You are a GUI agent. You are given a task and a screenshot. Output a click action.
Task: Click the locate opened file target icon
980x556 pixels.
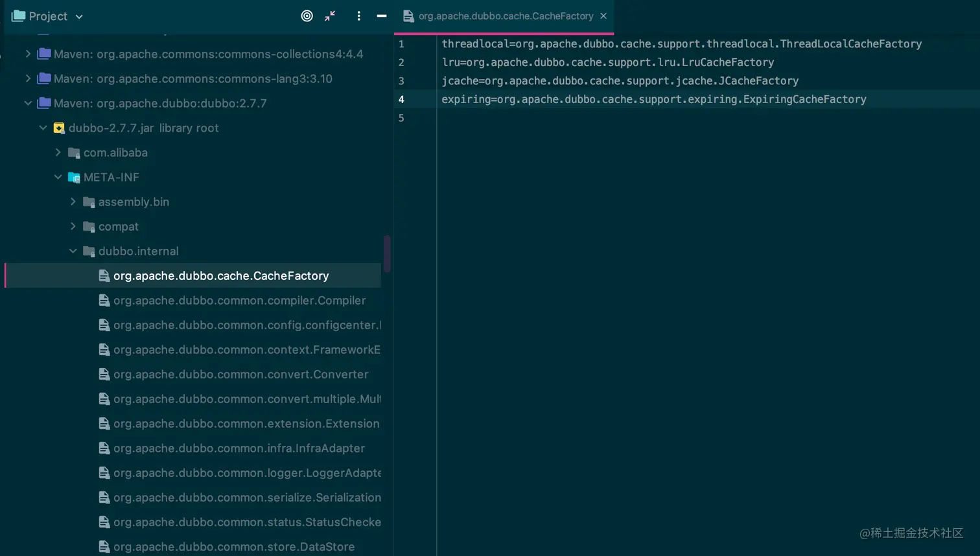pyautogui.click(x=307, y=16)
